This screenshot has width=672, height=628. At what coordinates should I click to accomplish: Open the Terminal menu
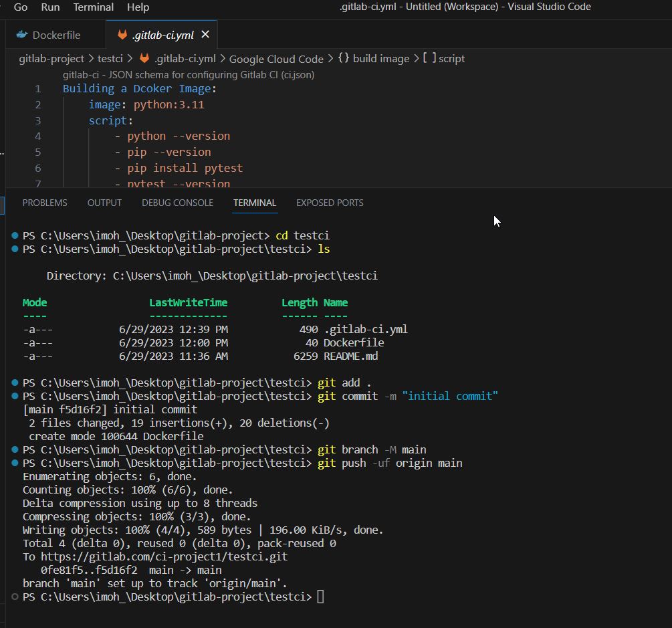[x=92, y=7]
